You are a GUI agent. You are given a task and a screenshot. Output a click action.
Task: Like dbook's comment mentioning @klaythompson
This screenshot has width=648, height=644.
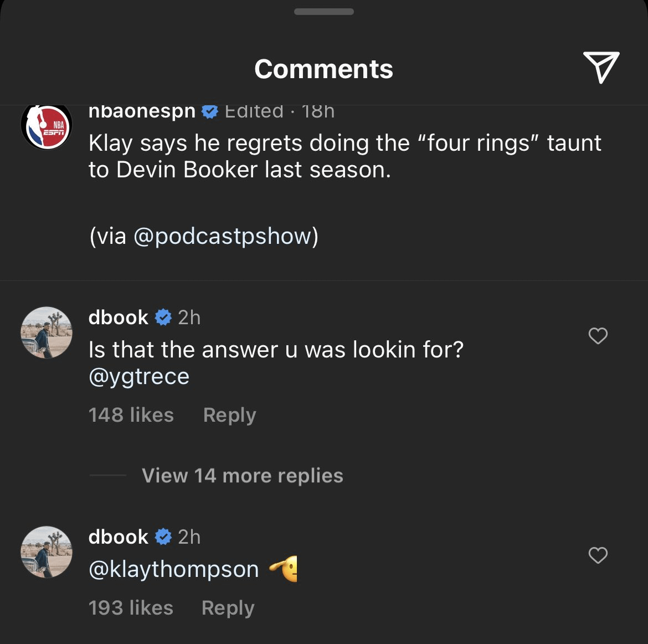point(598,555)
